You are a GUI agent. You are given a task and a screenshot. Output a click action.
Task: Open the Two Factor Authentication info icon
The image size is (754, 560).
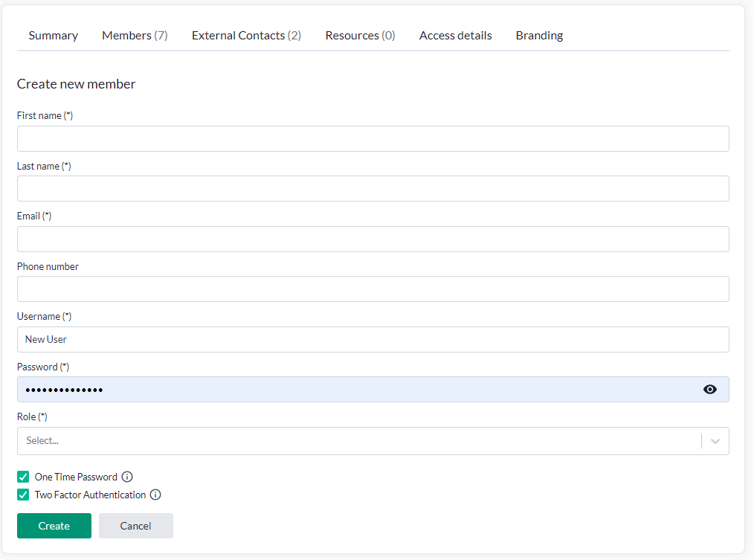pyautogui.click(x=155, y=495)
